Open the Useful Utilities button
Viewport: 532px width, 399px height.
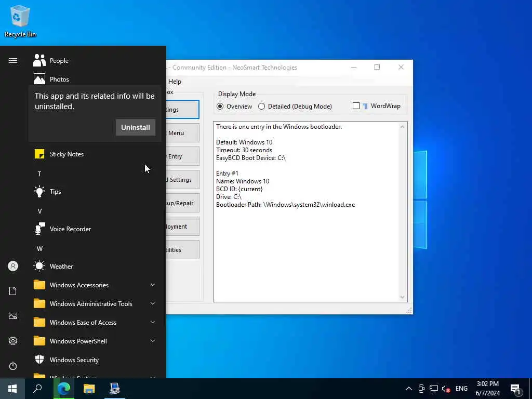pyautogui.click(x=182, y=250)
